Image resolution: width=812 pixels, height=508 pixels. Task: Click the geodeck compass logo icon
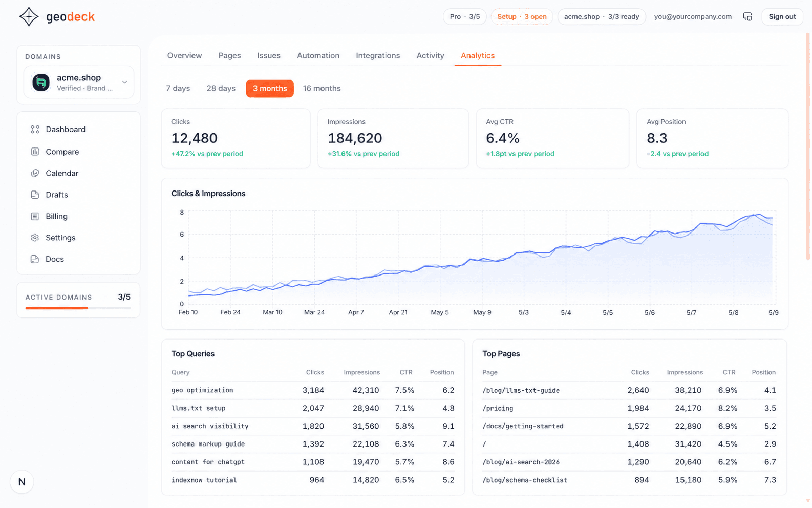click(x=29, y=17)
